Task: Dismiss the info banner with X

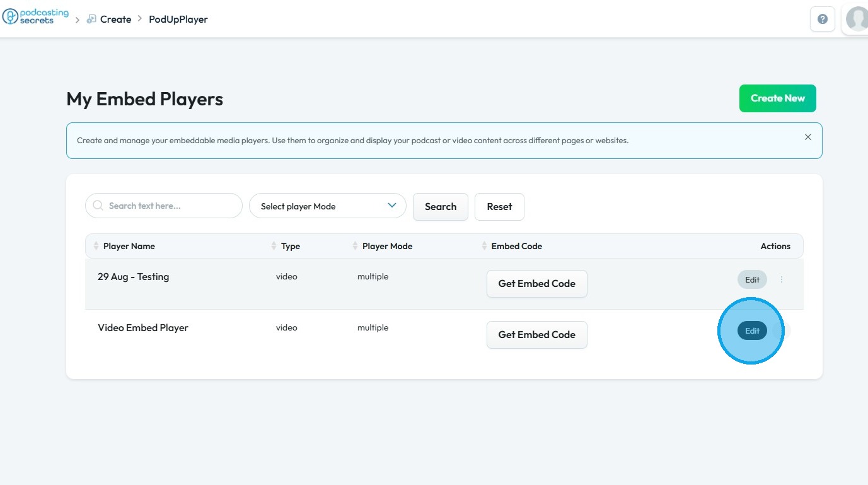Action: tap(807, 137)
